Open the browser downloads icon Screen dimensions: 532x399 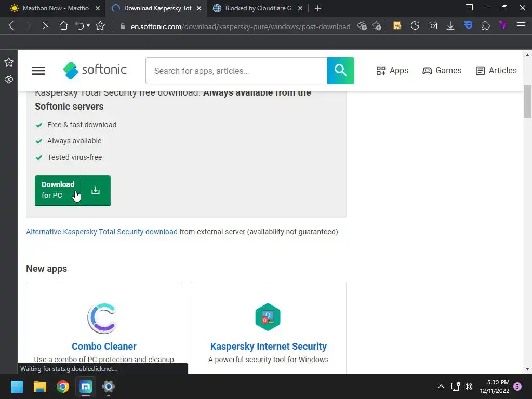tap(450, 26)
